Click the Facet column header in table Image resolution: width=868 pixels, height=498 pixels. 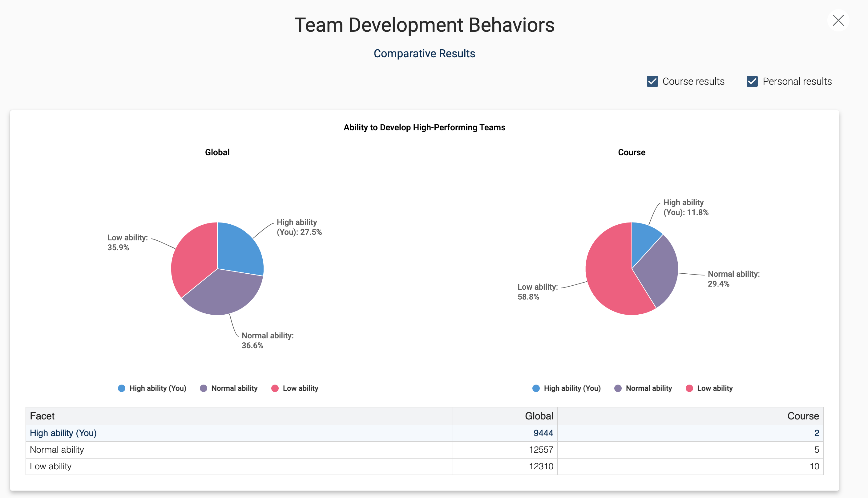42,416
